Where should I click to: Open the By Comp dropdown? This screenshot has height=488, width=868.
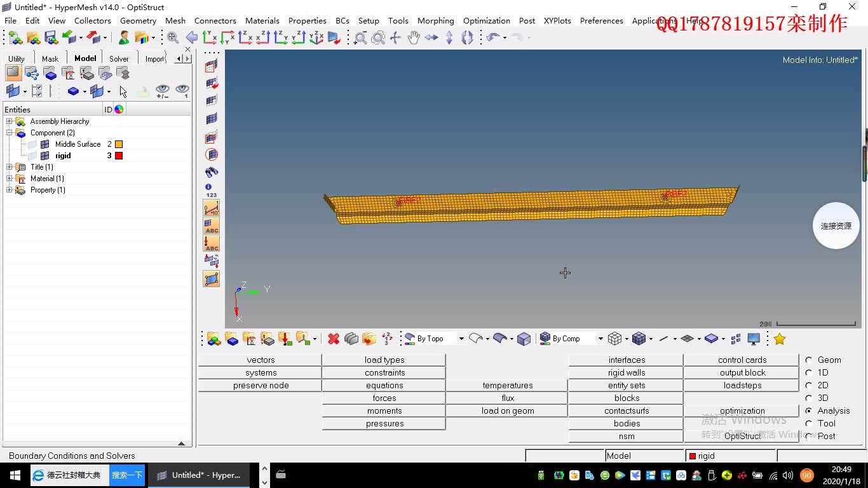click(600, 339)
